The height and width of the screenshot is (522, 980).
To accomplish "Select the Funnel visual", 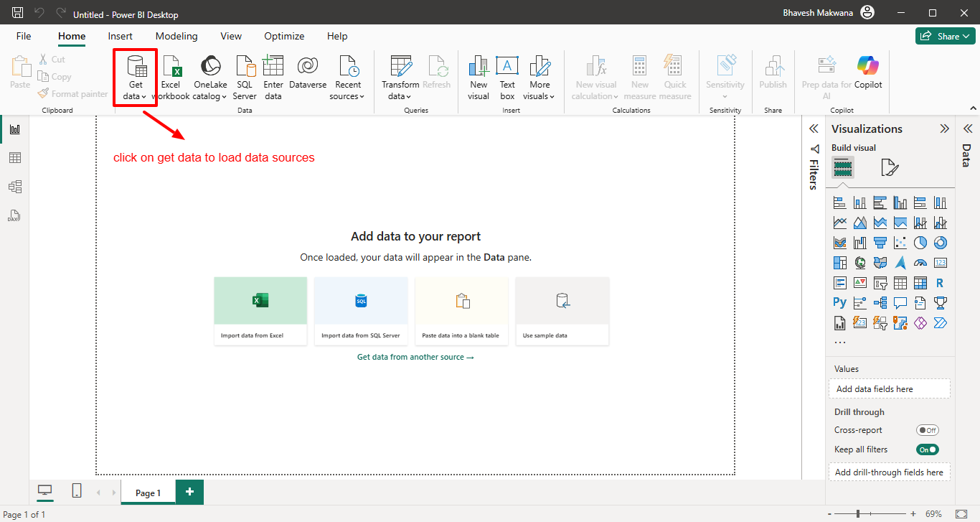I will (880, 243).
